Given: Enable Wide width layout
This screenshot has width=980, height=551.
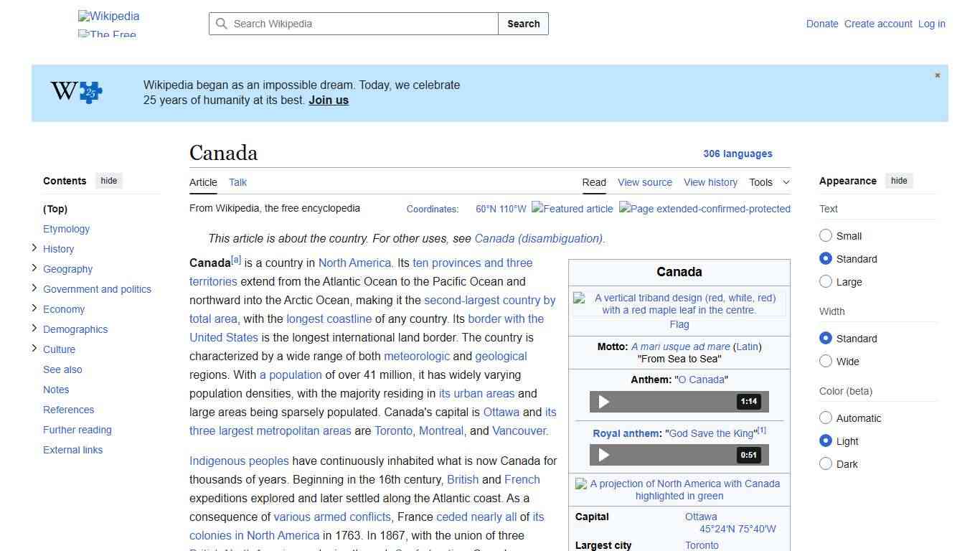Looking at the screenshot, I should (826, 361).
